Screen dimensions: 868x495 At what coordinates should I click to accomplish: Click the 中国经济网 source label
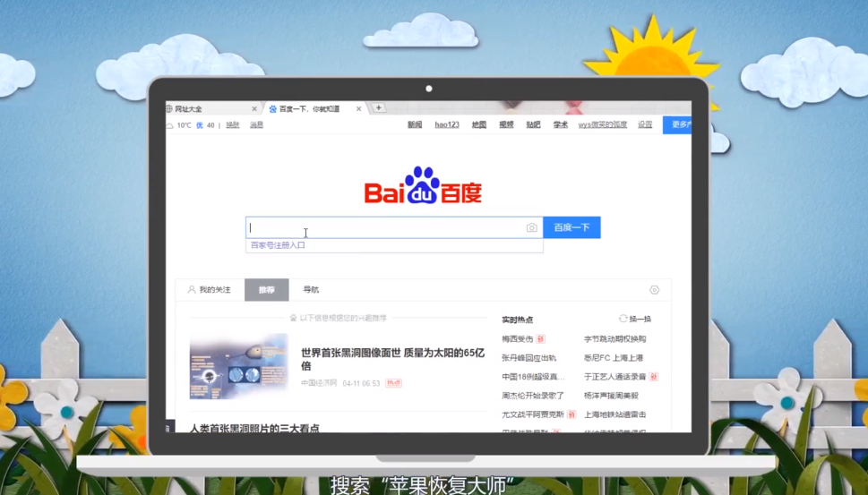319,383
